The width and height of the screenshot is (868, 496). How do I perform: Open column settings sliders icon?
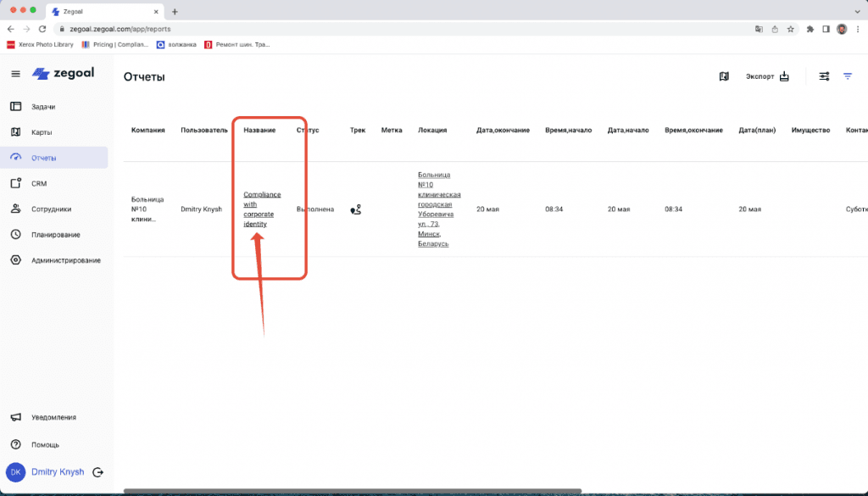coord(824,76)
